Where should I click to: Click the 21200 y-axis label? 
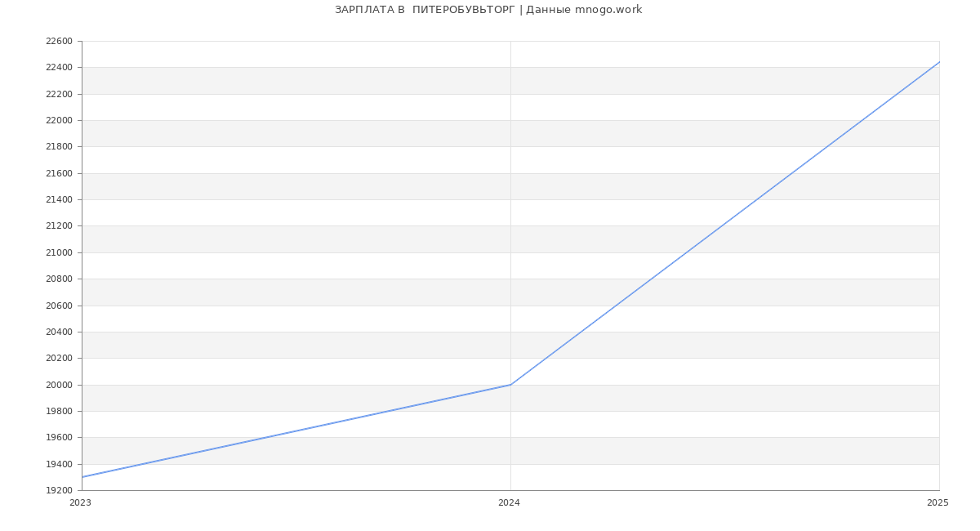pos(60,226)
